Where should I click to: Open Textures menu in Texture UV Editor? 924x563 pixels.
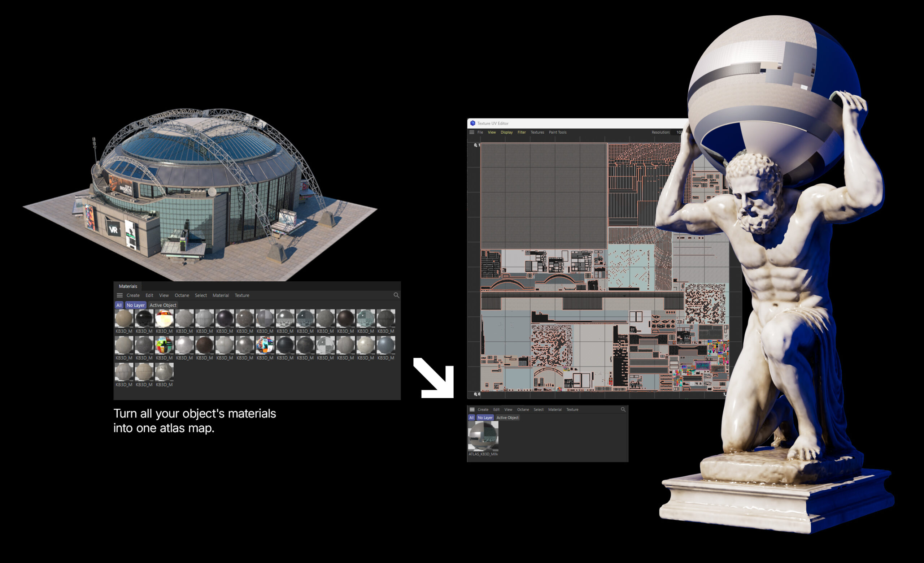(x=537, y=132)
